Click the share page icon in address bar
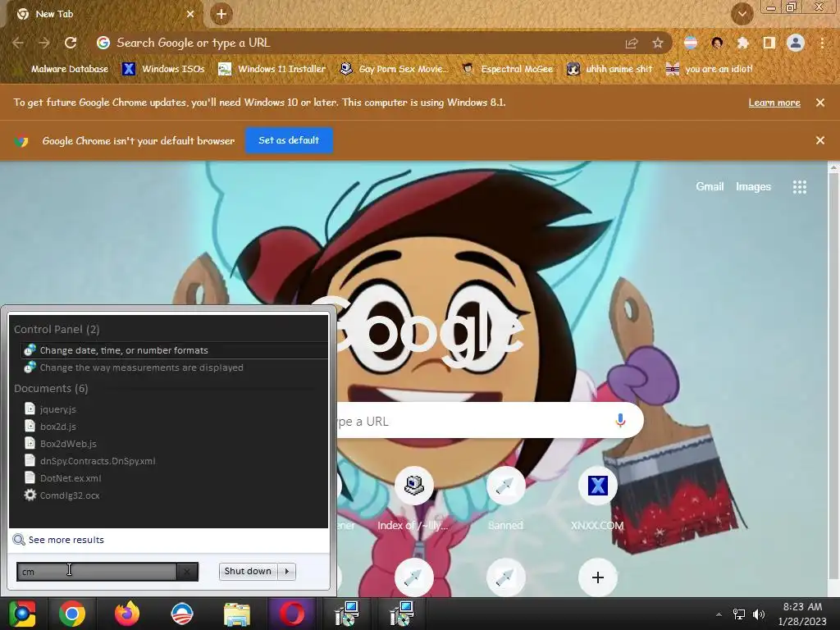The width and height of the screenshot is (840, 630). (x=632, y=43)
